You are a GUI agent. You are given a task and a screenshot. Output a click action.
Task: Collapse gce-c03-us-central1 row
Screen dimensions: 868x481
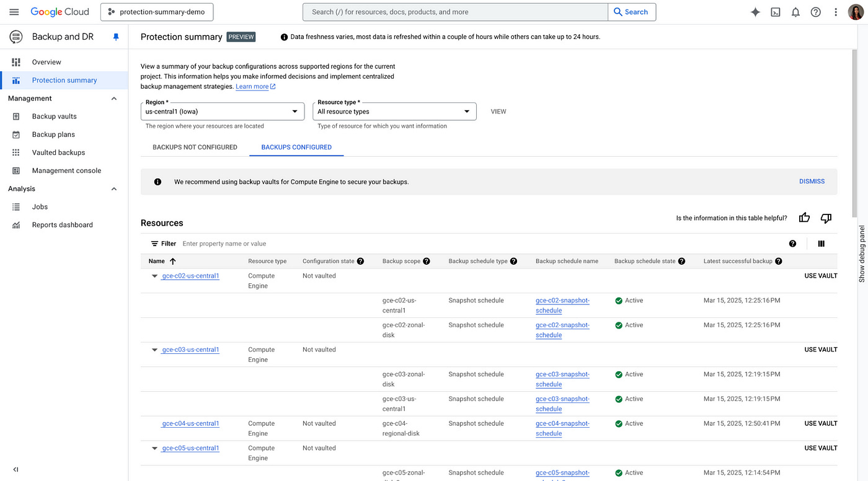coord(155,350)
